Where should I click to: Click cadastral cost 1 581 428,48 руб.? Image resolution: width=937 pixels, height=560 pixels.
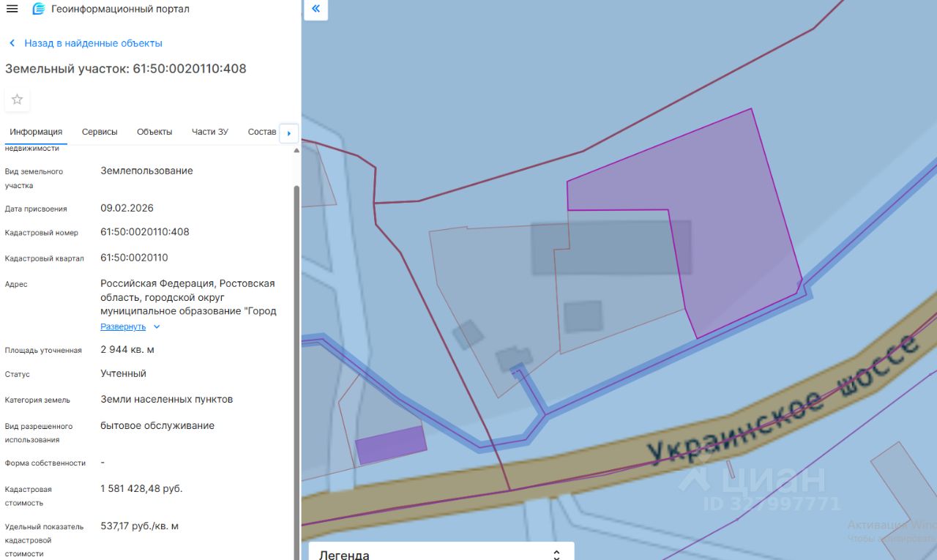click(x=141, y=488)
